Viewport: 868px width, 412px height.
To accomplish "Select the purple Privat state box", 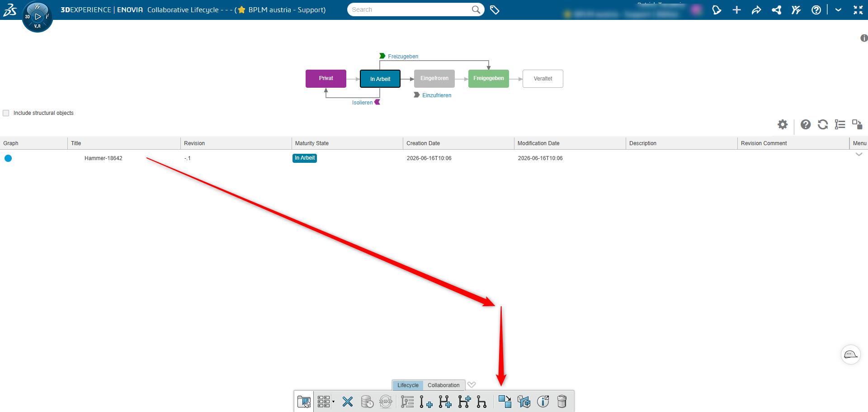I will click(x=326, y=79).
